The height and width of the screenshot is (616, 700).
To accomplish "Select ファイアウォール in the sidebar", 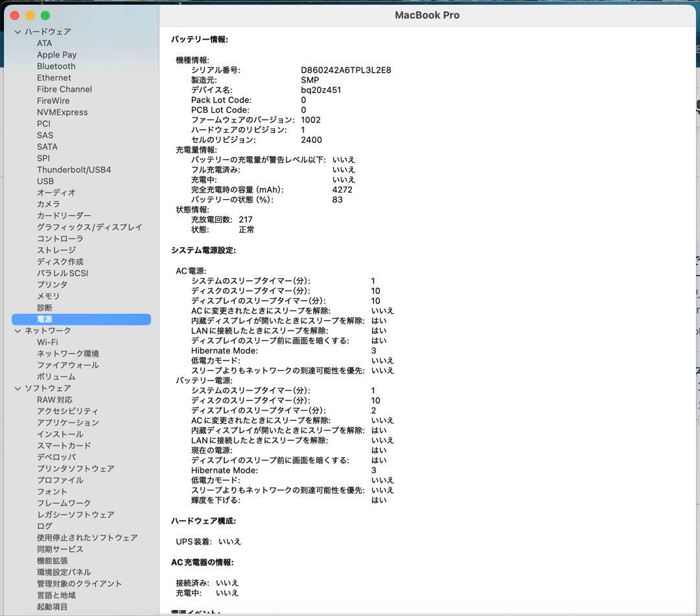I will 67,365.
